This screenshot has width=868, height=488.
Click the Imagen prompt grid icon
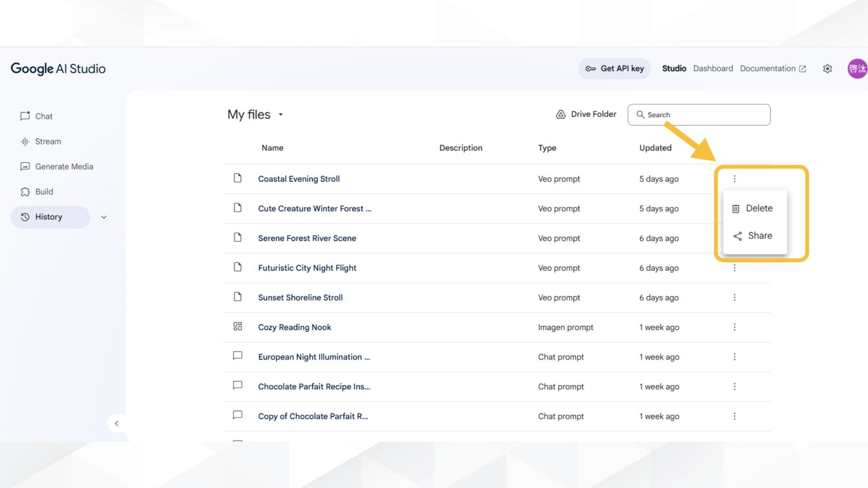click(x=237, y=326)
